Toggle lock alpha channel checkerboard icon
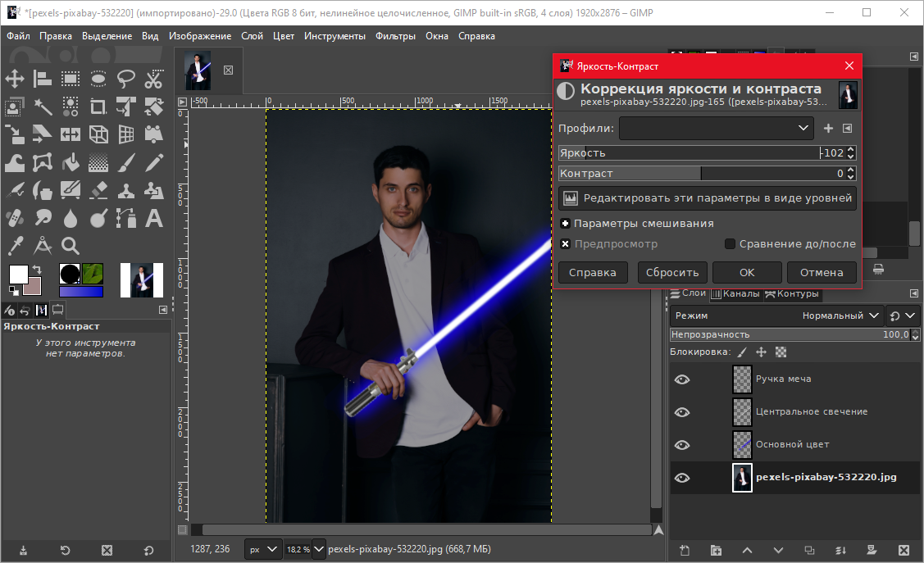 (x=781, y=352)
